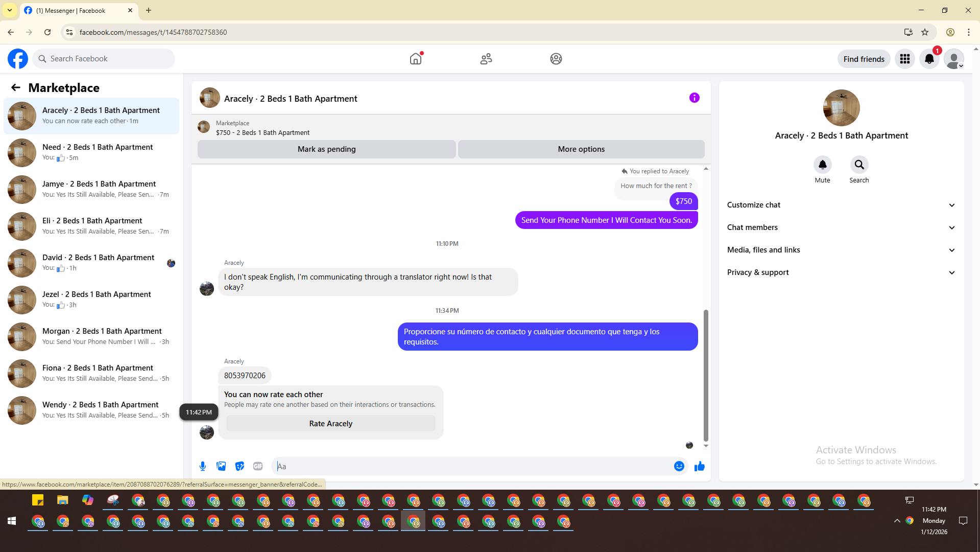Open the Chrome three-dot menu
980x552 pixels.
pyautogui.click(x=969, y=32)
